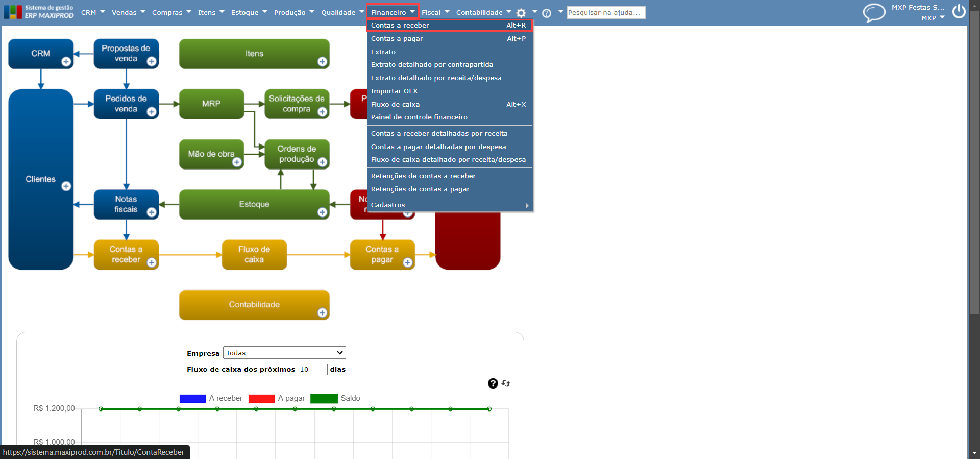
Task: Choose Extrato detalhado por contrapartida
Action: point(449,65)
